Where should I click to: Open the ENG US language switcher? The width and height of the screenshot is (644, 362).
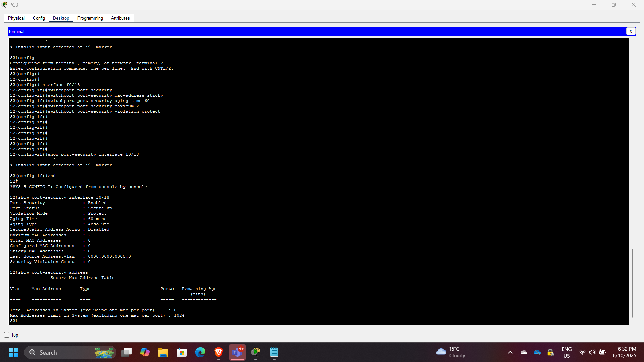[566, 352]
